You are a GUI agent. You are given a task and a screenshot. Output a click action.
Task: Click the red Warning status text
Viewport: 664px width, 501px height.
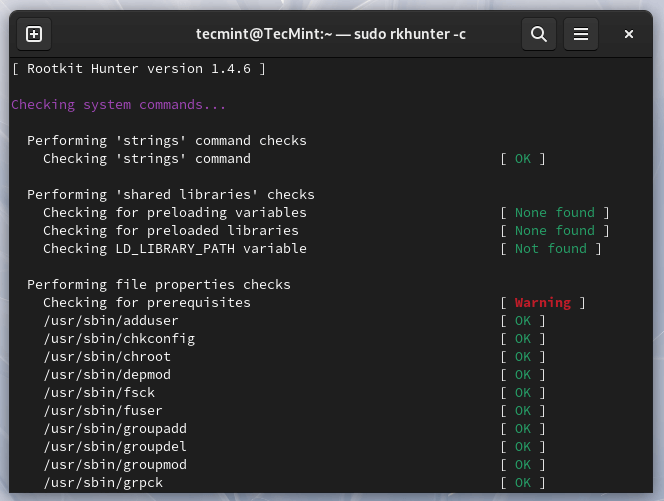pos(542,302)
